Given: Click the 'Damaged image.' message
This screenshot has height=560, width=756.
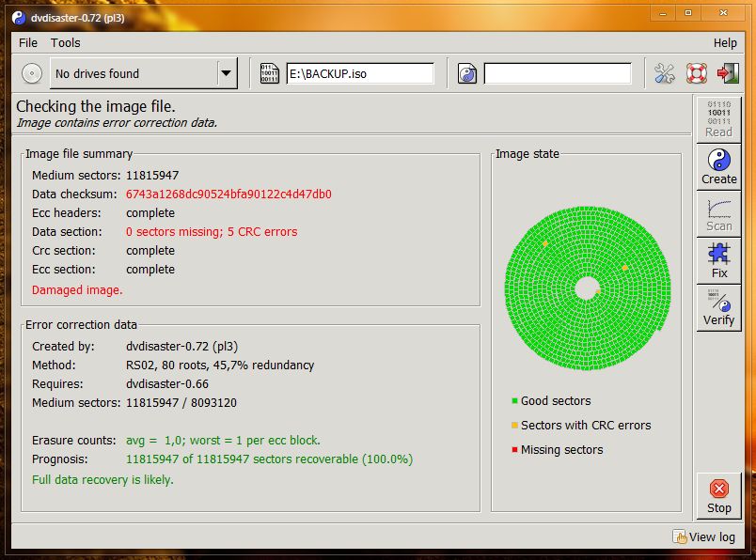Looking at the screenshot, I should (x=77, y=290).
